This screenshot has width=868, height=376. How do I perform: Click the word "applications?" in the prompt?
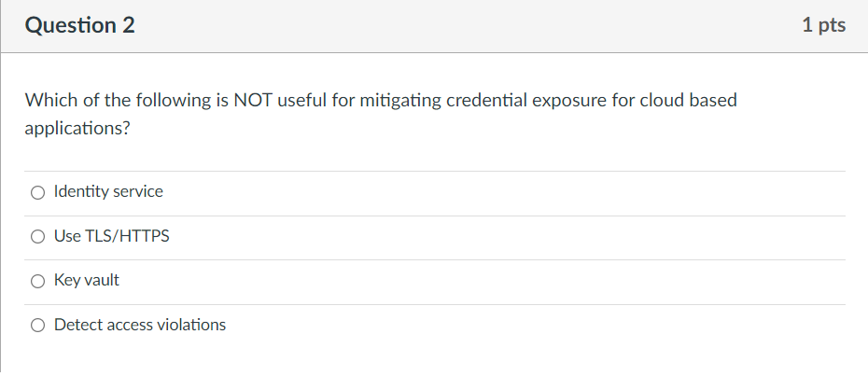(77, 129)
